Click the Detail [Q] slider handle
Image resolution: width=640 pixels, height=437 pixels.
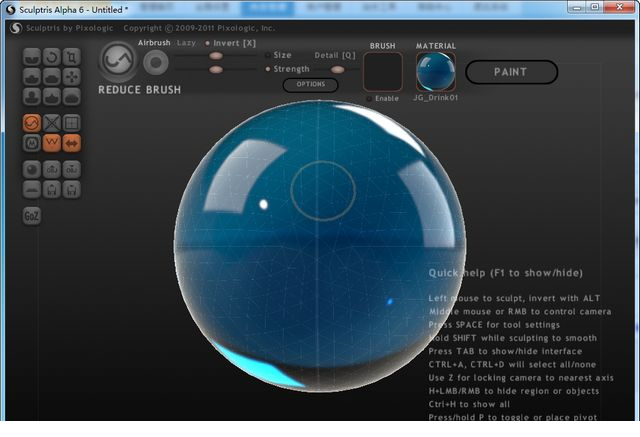pyautogui.click(x=337, y=69)
